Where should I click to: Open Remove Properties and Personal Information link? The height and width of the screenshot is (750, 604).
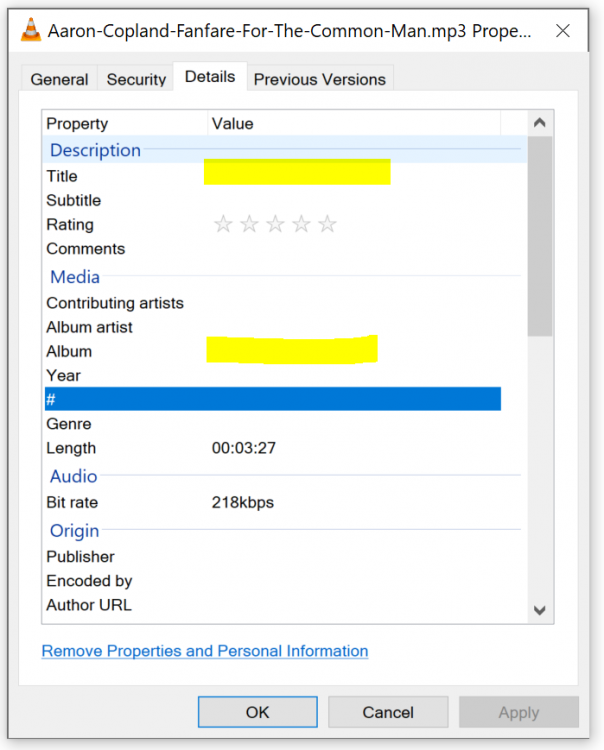(205, 651)
